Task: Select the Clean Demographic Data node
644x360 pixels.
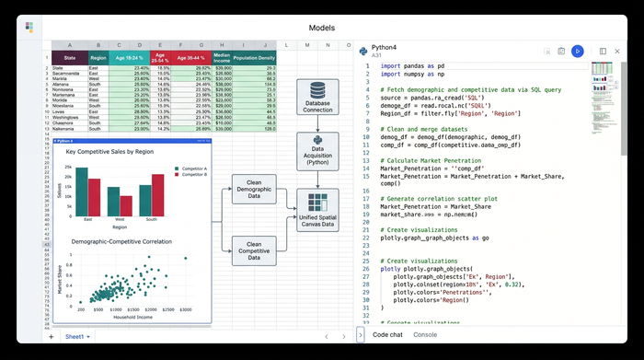Action: (x=254, y=189)
